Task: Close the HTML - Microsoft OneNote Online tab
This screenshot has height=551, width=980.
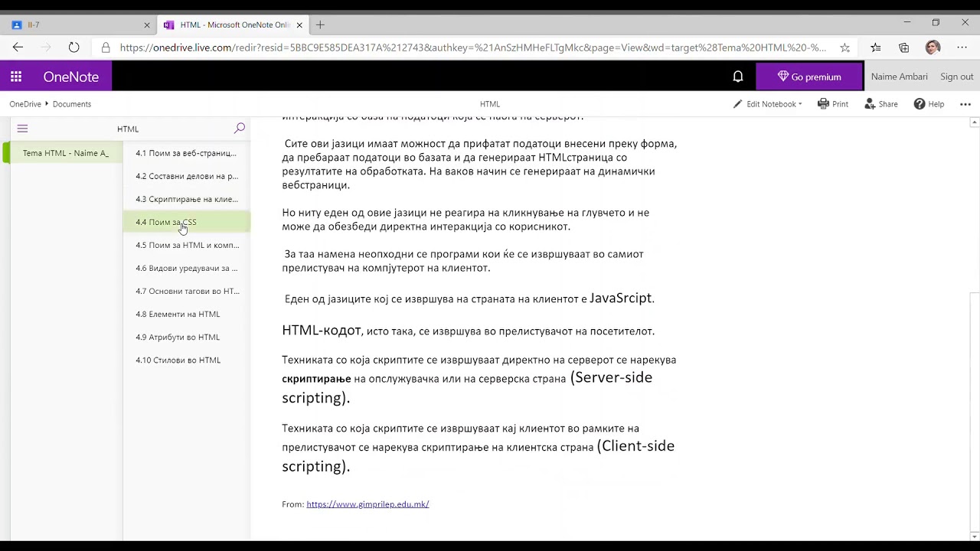Action: coord(299,24)
